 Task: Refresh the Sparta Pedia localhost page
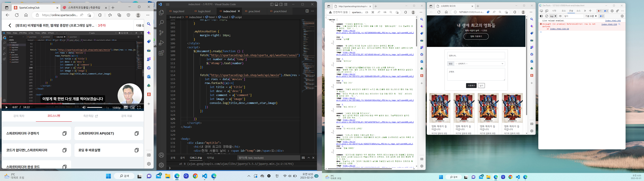point(439,12)
